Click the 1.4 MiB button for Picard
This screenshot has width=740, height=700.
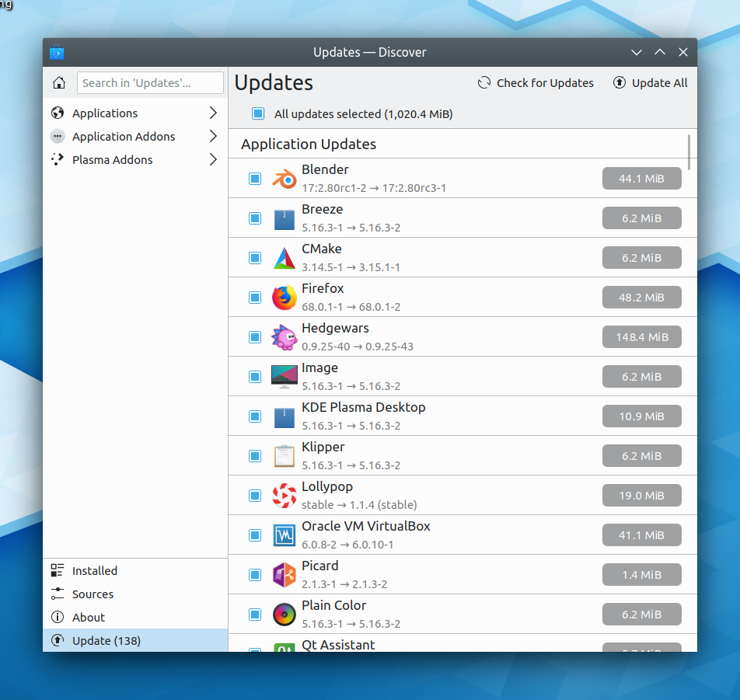[x=641, y=575]
